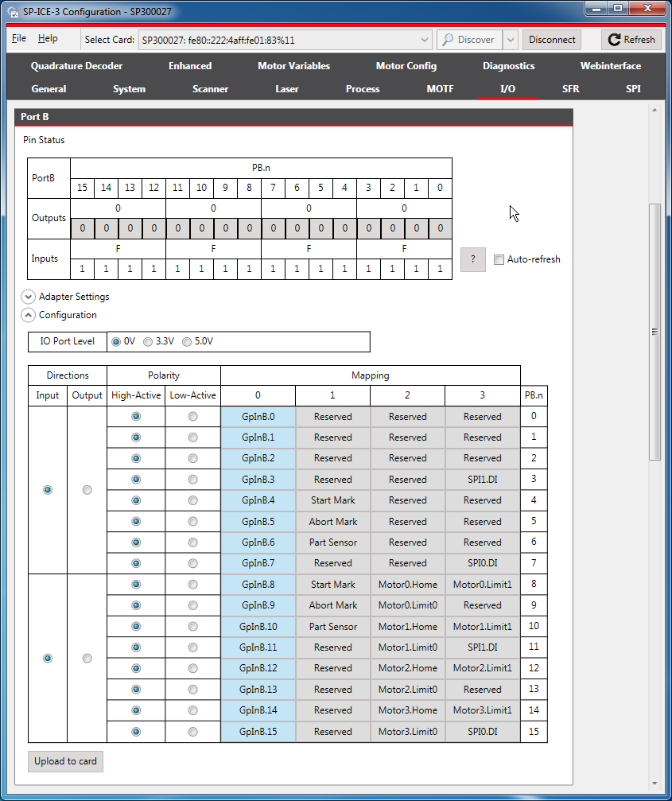Switch to the General tab
The height and width of the screenshot is (801, 672).
point(49,89)
